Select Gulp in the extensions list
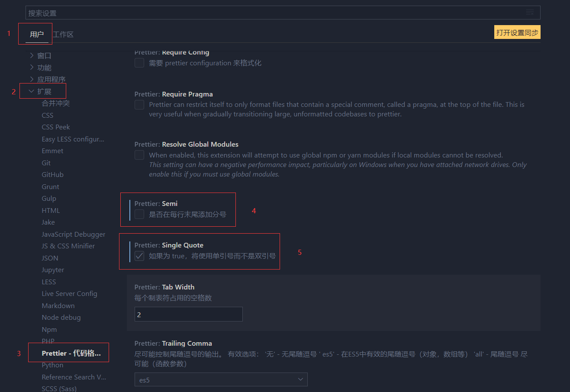 click(x=49, y=198)
